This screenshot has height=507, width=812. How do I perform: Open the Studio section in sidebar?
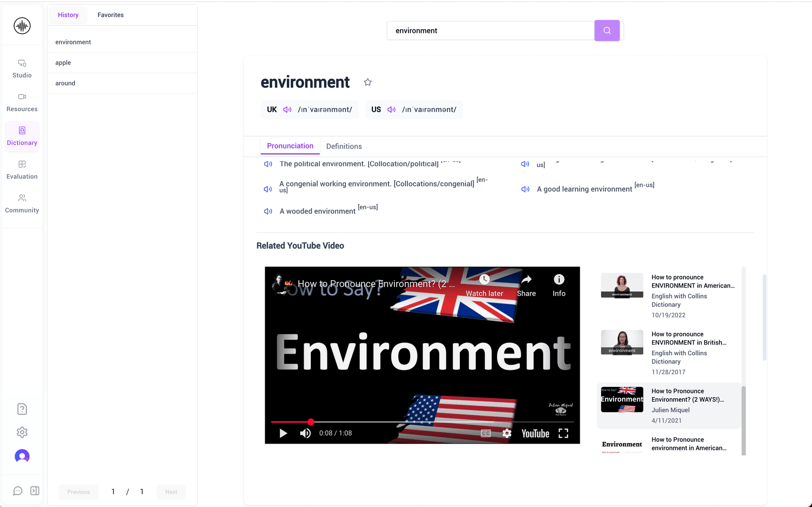(x=22, y=69)
